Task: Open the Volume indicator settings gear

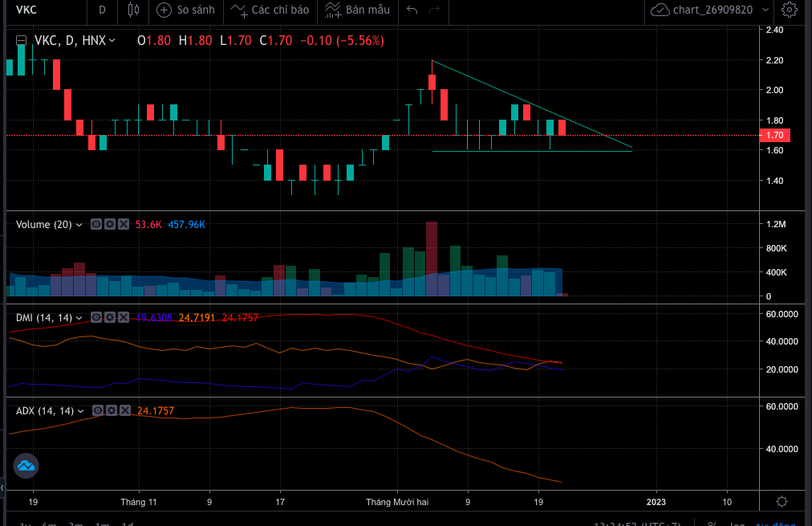Action: click(109, 225)
